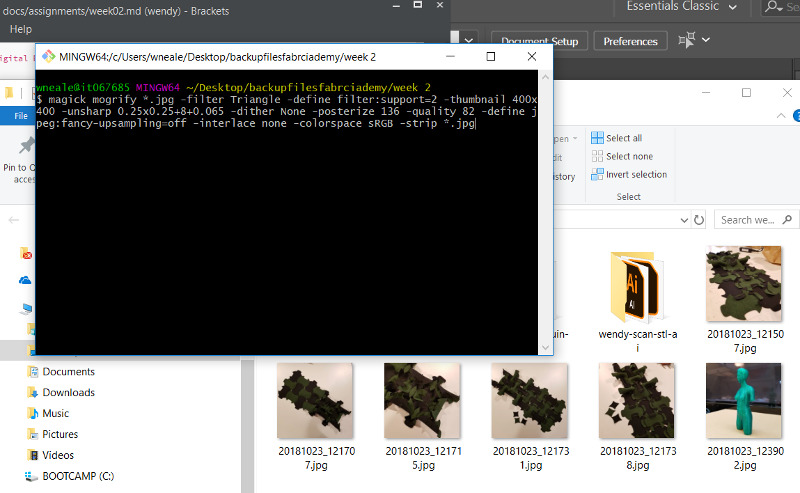The width and height of the screenshot is (800, 493).
Task: Click the File Explorer search box
Action: coord(756,220)
